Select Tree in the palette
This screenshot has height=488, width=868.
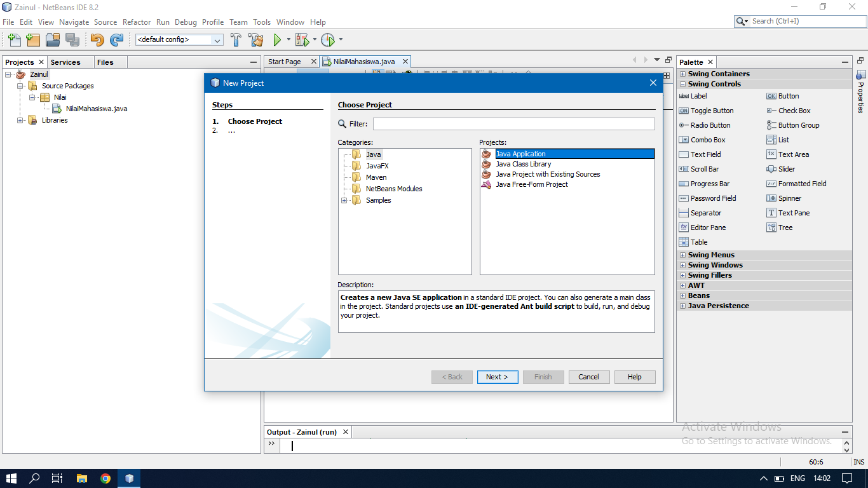(x=780, y=227)
